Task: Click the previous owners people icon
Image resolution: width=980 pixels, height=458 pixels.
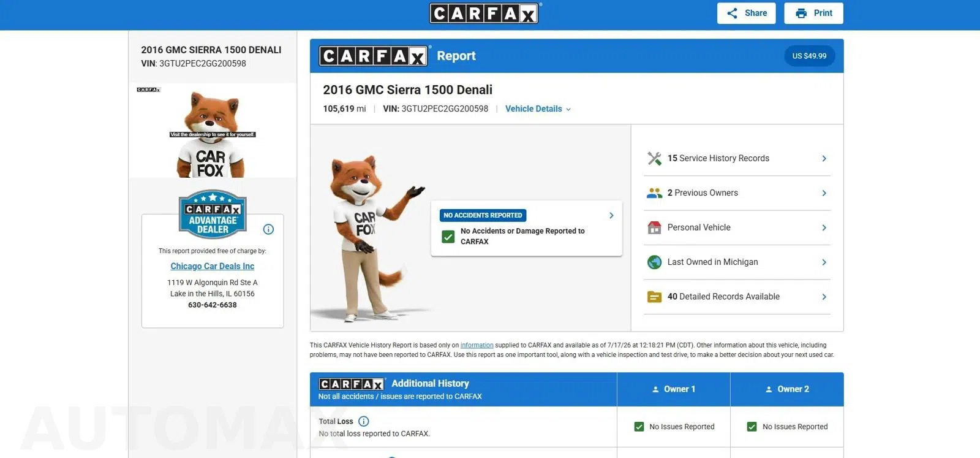Action: pyautogui.click(x=654, y=193)
